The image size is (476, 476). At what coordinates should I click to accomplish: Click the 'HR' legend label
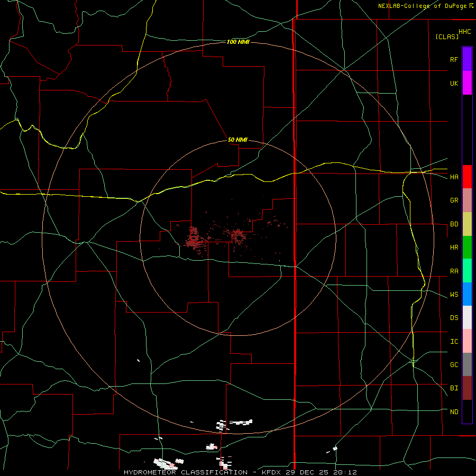(x=454, y=248)
